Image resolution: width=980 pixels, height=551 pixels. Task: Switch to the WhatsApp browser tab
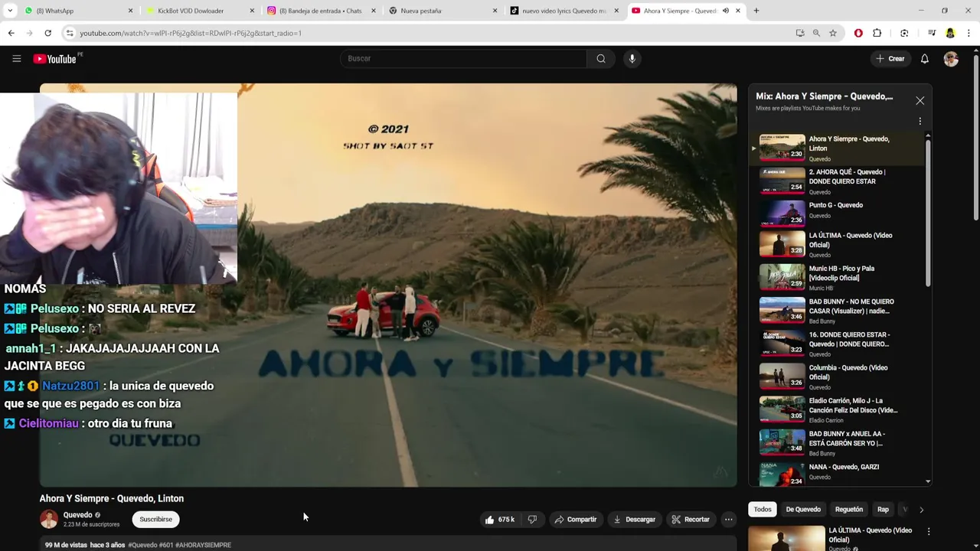(x=77, y=11)
